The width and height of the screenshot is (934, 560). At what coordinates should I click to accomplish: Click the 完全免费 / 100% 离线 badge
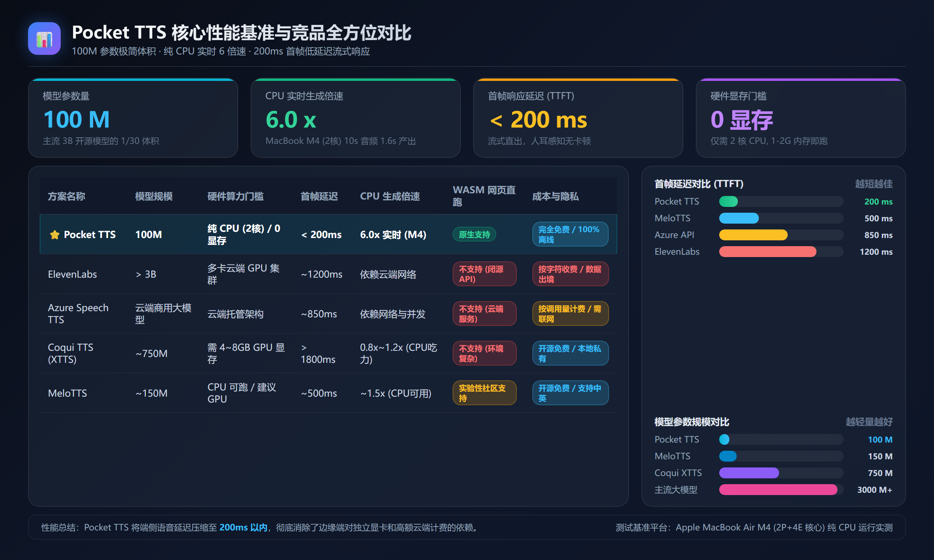[x=570, y=234]
